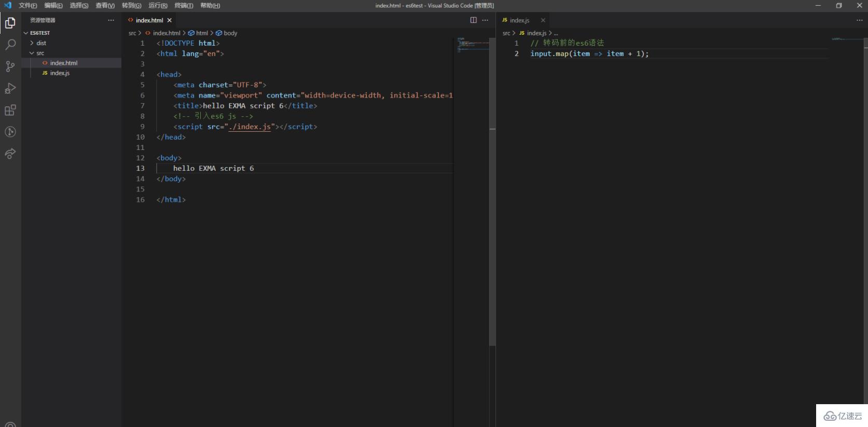868x427 pixels.
Task: Open the 编辑(E) menu
Action: tap(53, 5)
